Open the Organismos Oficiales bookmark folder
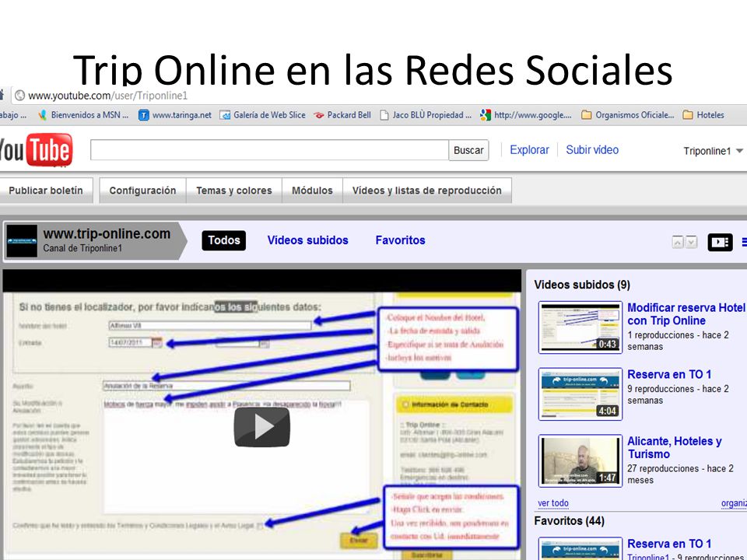 [628, 115]
